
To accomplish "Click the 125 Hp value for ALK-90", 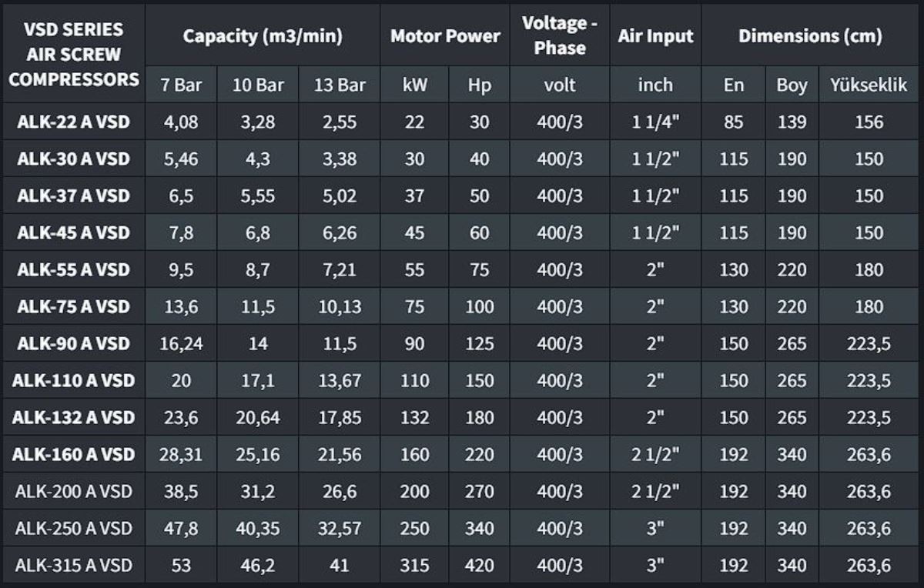I will click(480, 343).
